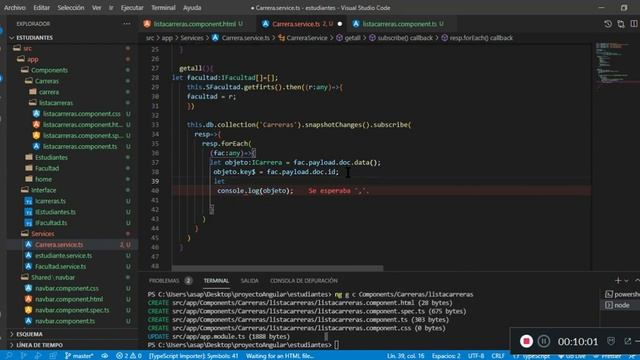Open the Explorer panel more actions ellipsis
Viewport: 640px width, 360px height.
(x=127, y=24)
